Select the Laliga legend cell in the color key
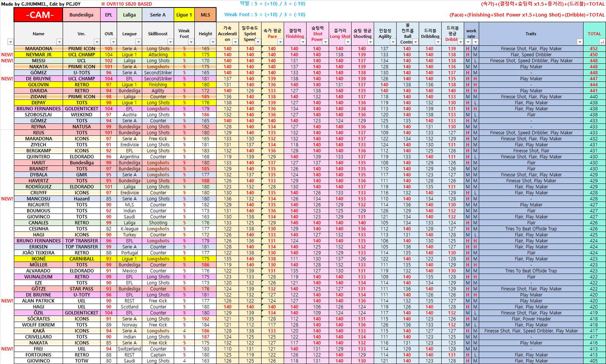 (129, 15)
